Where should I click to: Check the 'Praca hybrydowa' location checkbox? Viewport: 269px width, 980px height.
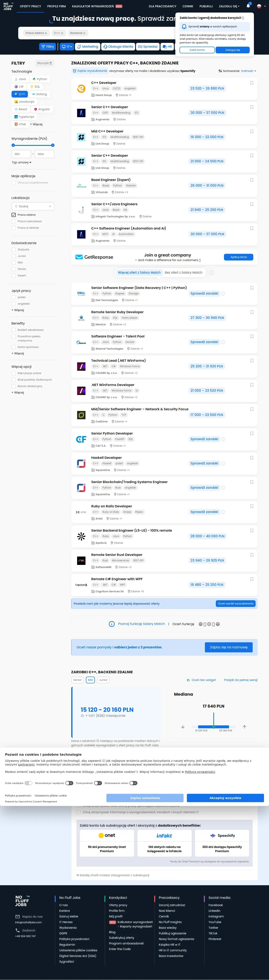click(14, 221)
